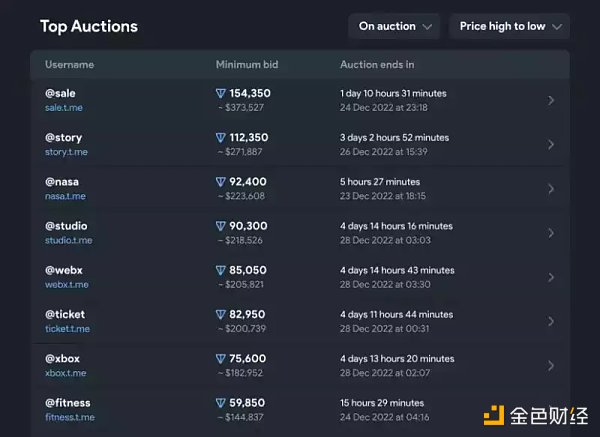Viewport: 600px width, 437px height.
Task: Click the TON icon beside 90,300 bid
Action: [x=221, y=226]
